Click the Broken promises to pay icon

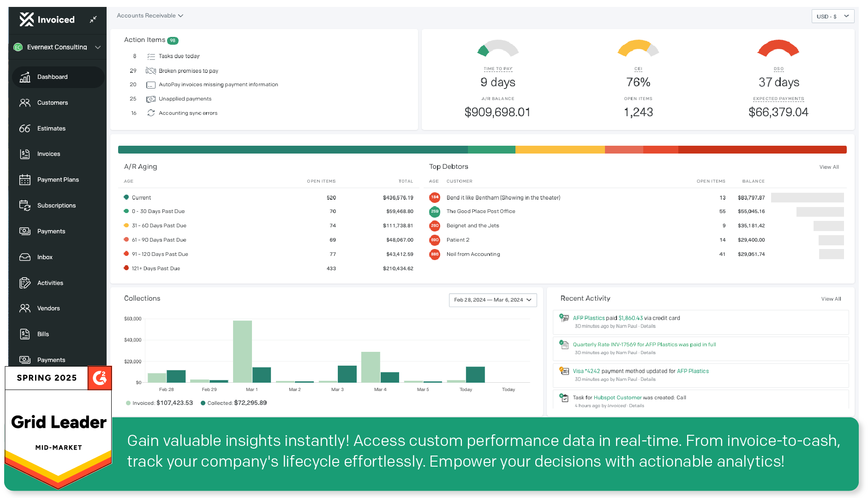[150, 71]
